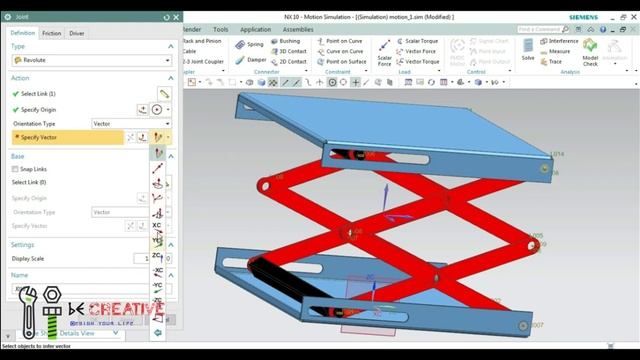The image size is (640, 360).
Task: Click the joint Name text field
Action: (80, 289)
